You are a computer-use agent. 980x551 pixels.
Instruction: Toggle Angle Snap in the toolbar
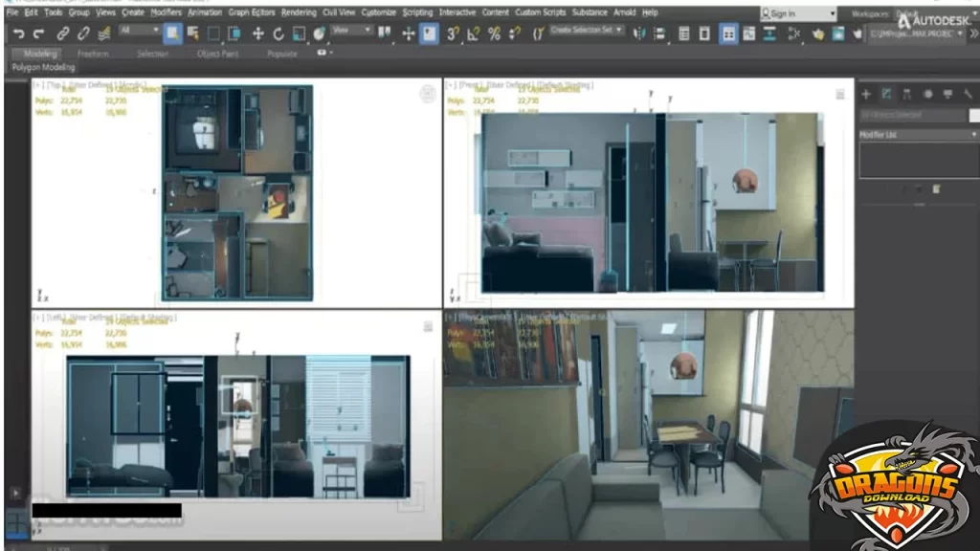click(x=474, y=33)
